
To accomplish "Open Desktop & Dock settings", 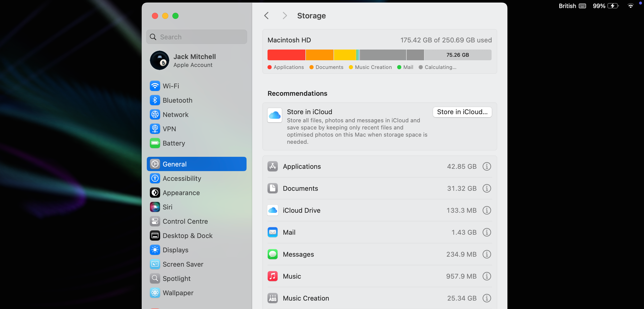I will [196, 236].
